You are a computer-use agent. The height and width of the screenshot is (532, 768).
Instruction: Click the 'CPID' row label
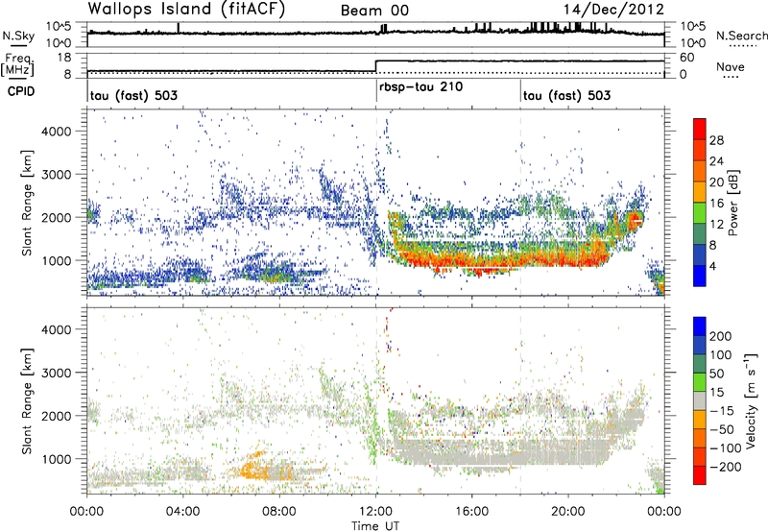point(21,91)
